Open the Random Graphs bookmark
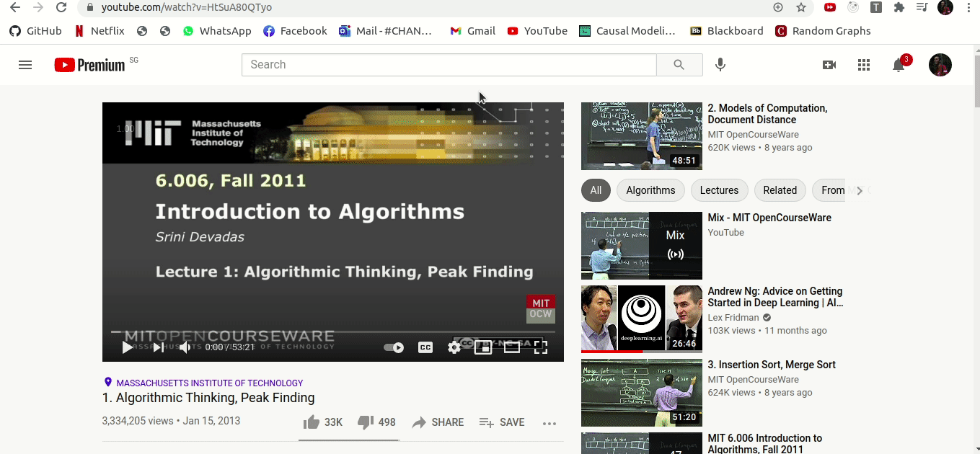 pyautogui.click(x=823, y=31)
